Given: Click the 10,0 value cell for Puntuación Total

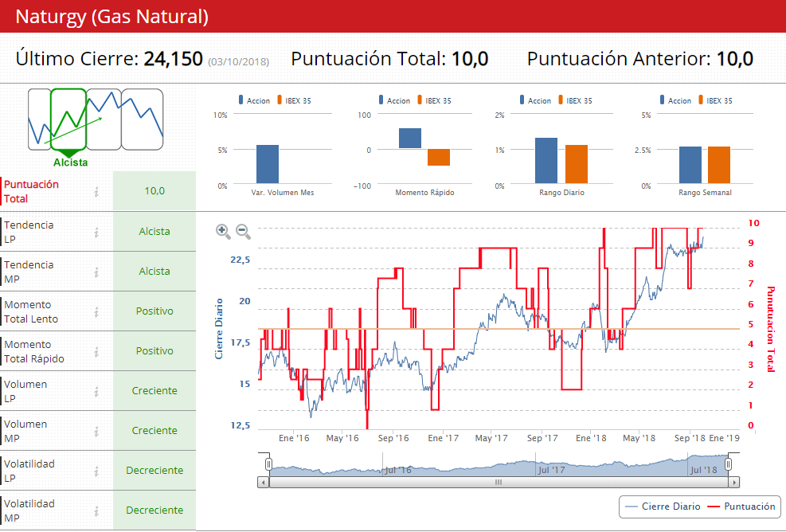Looking at the screenshot, I should tap(154, 191).
